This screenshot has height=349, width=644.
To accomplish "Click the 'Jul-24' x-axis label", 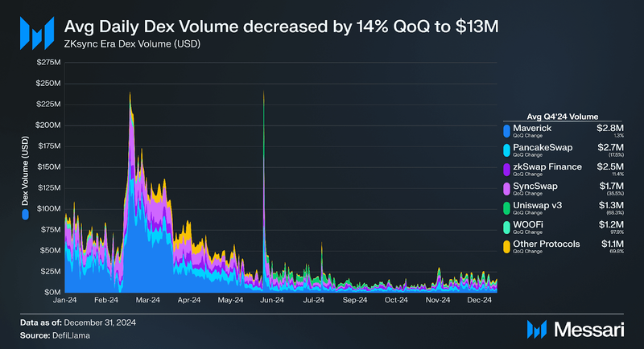I will pos(313,300).
